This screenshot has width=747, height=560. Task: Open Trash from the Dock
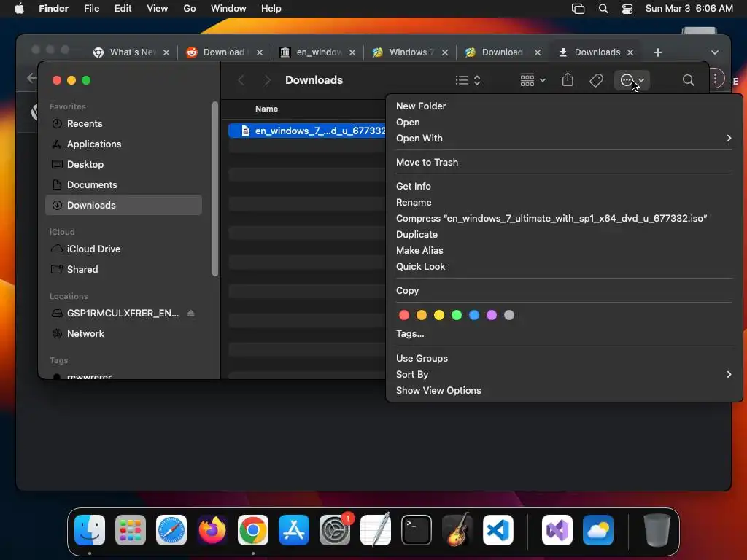click(657, 530)
